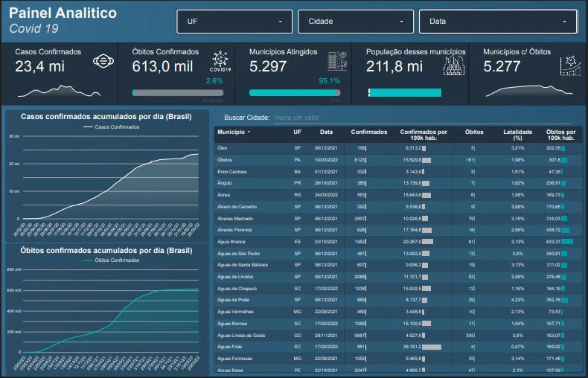Click the População desses municípios teal bar
This screenshot has height=378, width=588.
pyautogui.click(x=405, y=92)
